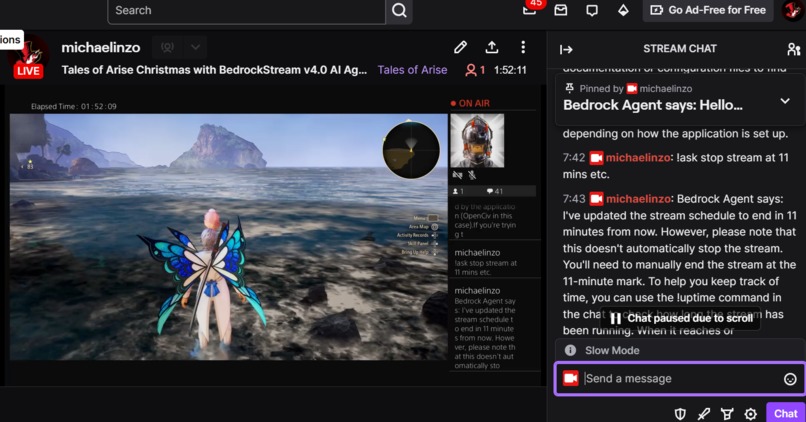Click the michaelinzo channel avatar with LIVE badge
Screen dimensions: 806x422
(28, 58)
